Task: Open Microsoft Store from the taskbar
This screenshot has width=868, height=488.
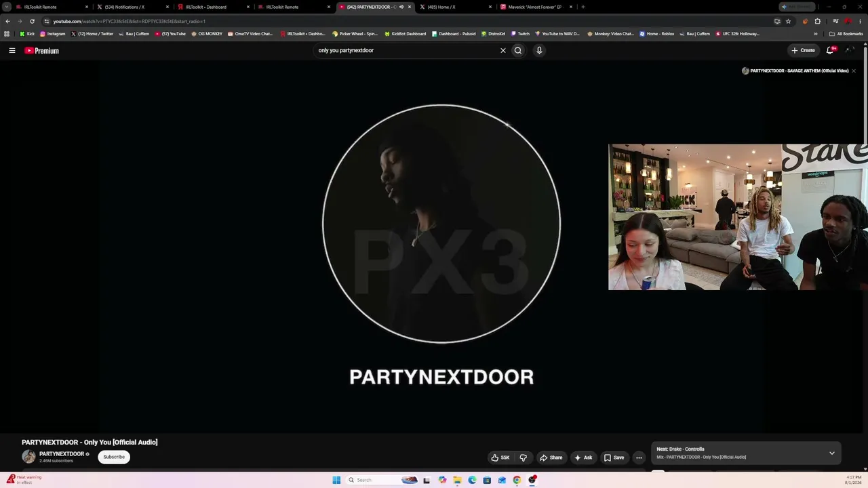Action: point(487,480)
